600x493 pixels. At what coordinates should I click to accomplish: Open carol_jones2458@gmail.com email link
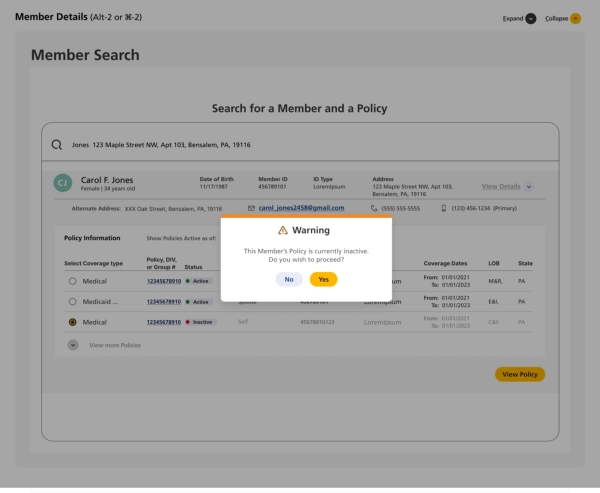point(301,208)
